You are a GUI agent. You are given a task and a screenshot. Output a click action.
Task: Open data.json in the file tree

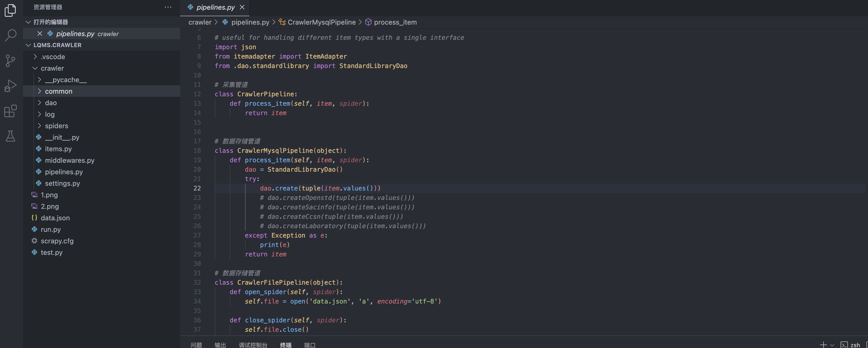pos(101,218)
